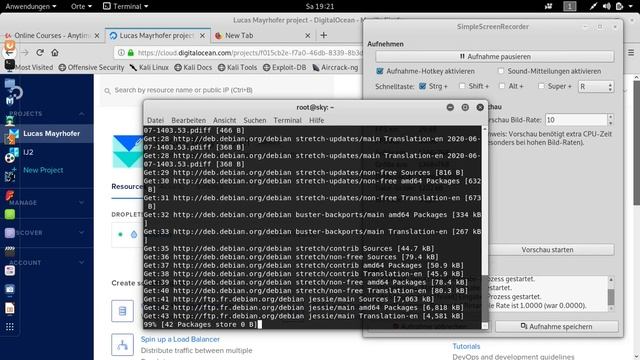Click the droplet icon in Droplets list
640x360 pixels.
[134, 234]
